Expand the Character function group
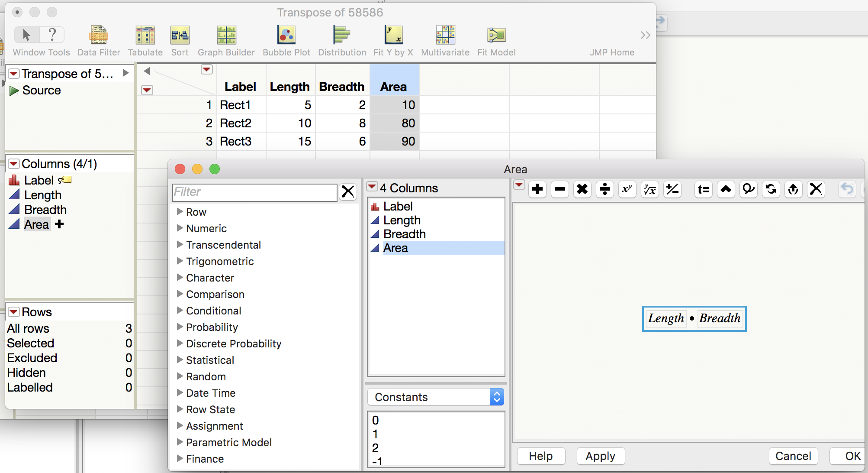This screenshot has height=473, width=868. click(210, 278)
